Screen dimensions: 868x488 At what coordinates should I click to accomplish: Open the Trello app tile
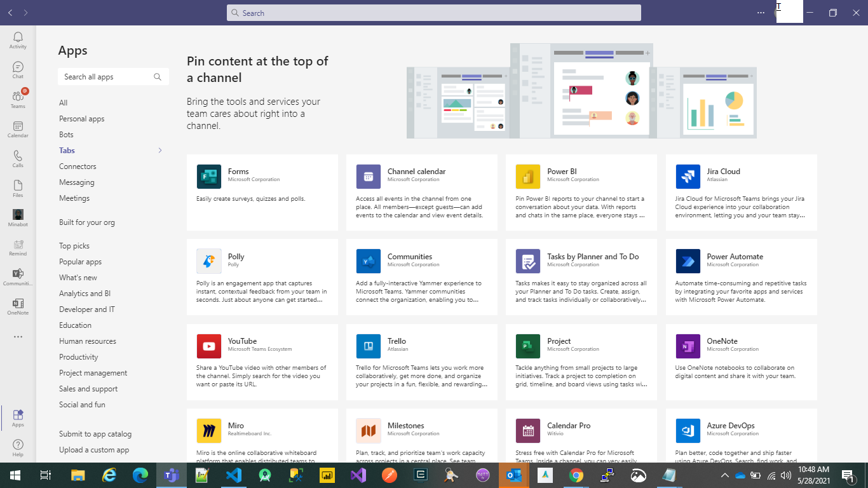(422, 362)
